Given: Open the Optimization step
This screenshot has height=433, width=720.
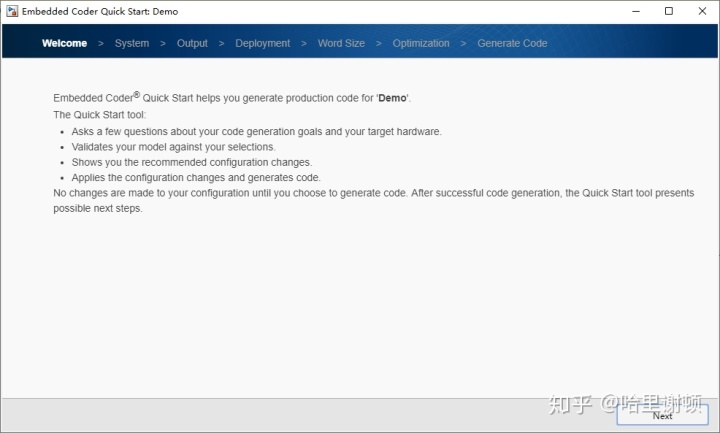Looking at the screenshot, I should (421, 43).
